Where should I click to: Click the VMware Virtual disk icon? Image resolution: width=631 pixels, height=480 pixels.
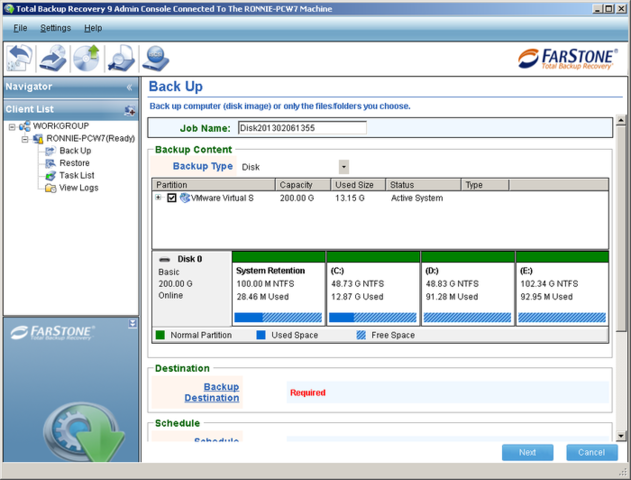[185, 198]
